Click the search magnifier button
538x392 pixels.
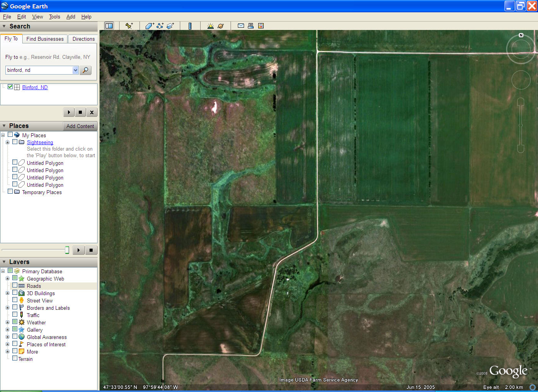[x=85, y=70]
